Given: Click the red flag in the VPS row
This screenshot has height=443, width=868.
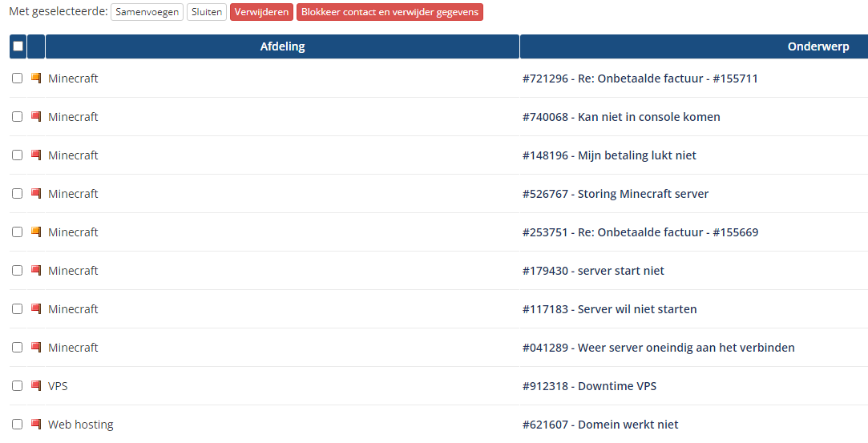Looking at the screenshot, I should pos(36,386).
